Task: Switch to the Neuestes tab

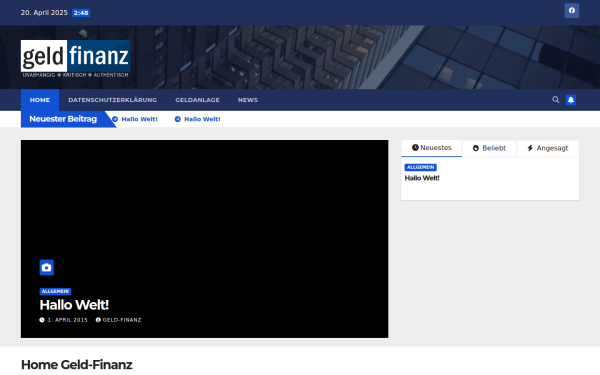Action: coord(432,148)
